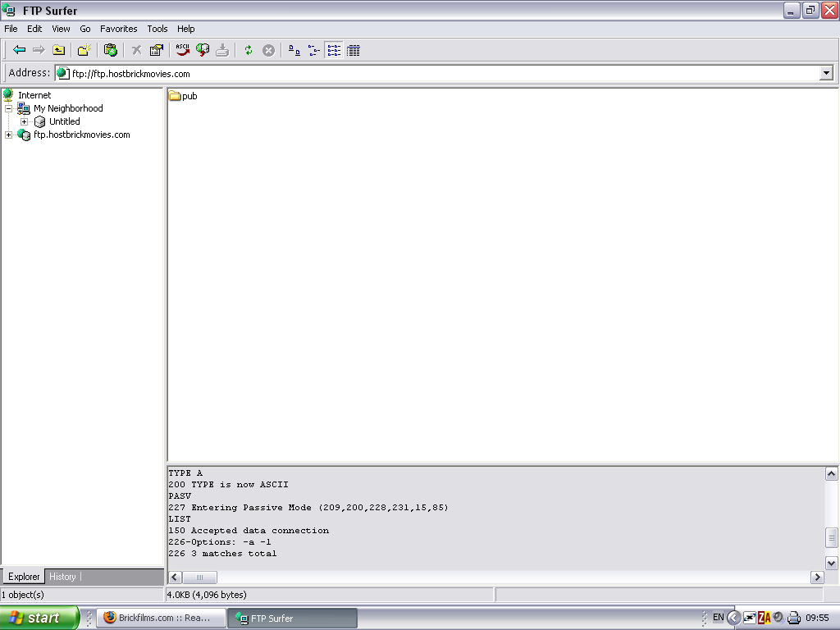This screenshot has height=630, width=840.
Task: Switch to Details view
Action: click(x=354, y=50)
